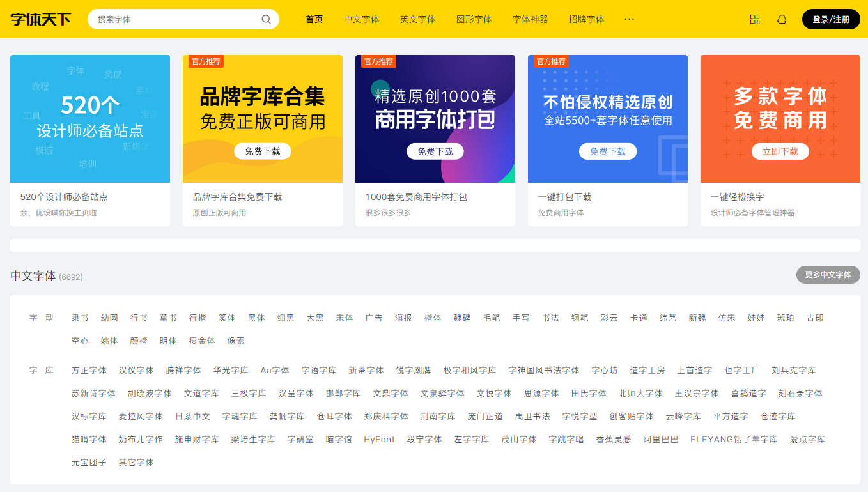The width and height of the screenshot is (868, 492).
Task: Click the 阿里巴巴 font library link
Action: [660, 439]
